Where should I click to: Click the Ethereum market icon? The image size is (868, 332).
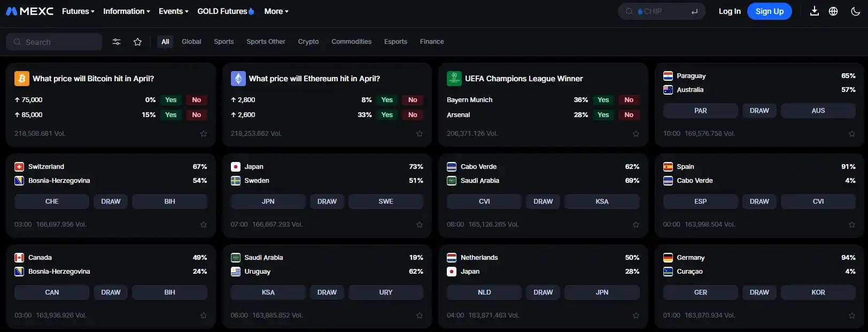point(238,79)
